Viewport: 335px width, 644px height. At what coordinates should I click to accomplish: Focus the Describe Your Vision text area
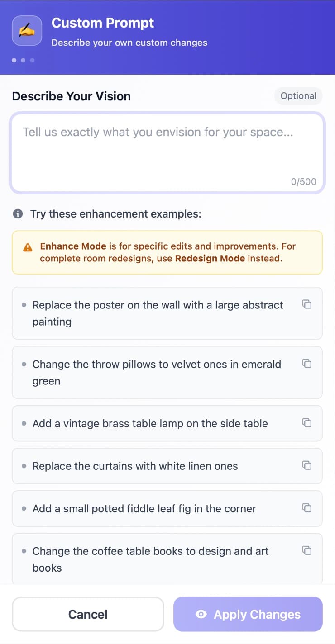point(167,152)
